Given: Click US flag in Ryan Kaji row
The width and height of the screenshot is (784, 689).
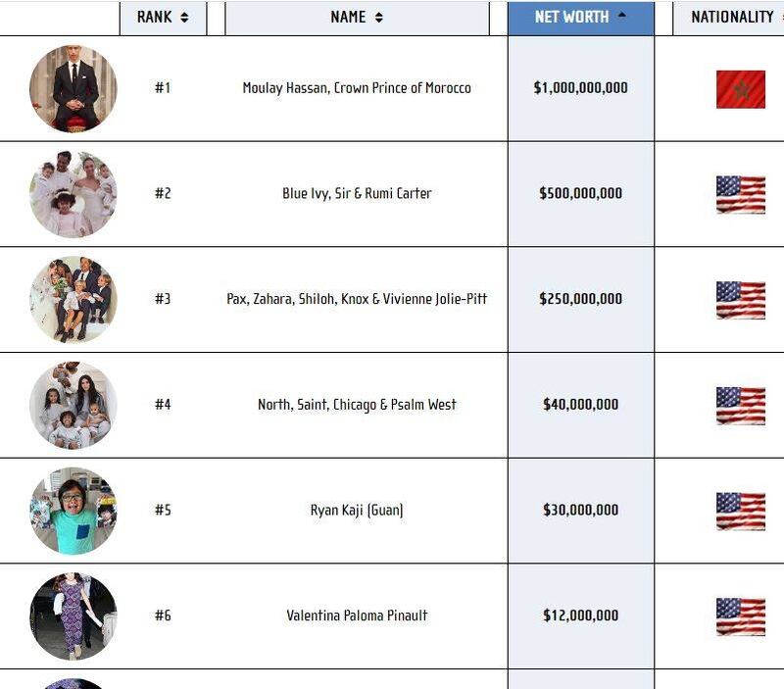Looking at the screenshot, I should (741, 512).
